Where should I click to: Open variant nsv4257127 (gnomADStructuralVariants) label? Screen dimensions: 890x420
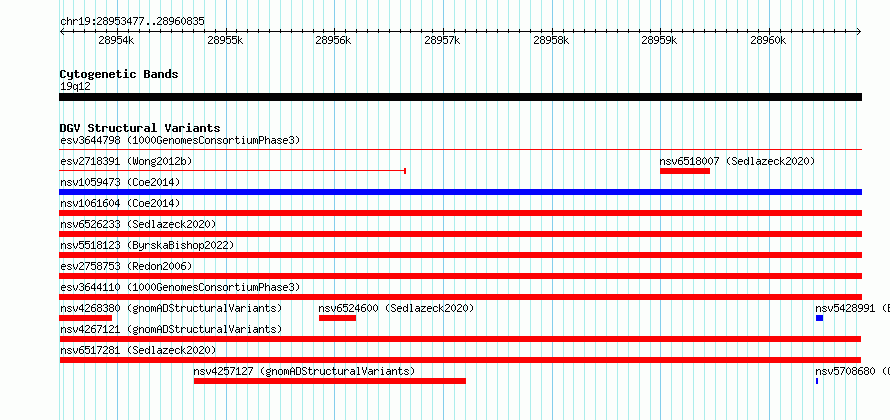click(304, 372)
